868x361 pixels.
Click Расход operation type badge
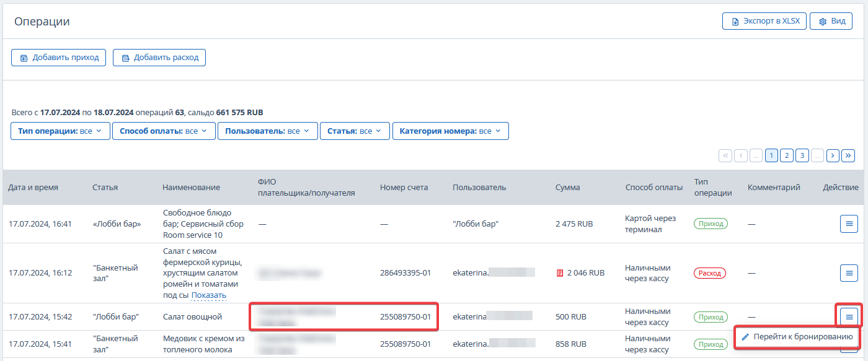point(709,272)
